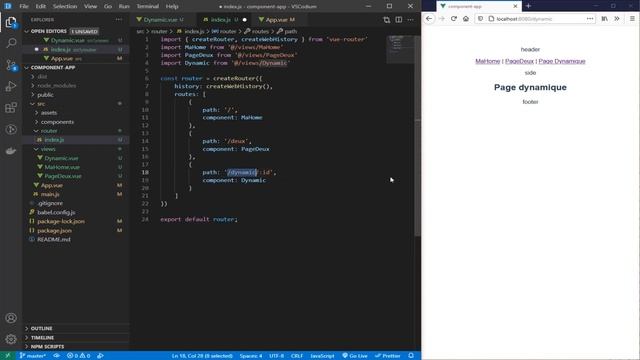Screen dimensions: 640x360
Task: Open the Docker view in activity bar
Action: [11, 151]
